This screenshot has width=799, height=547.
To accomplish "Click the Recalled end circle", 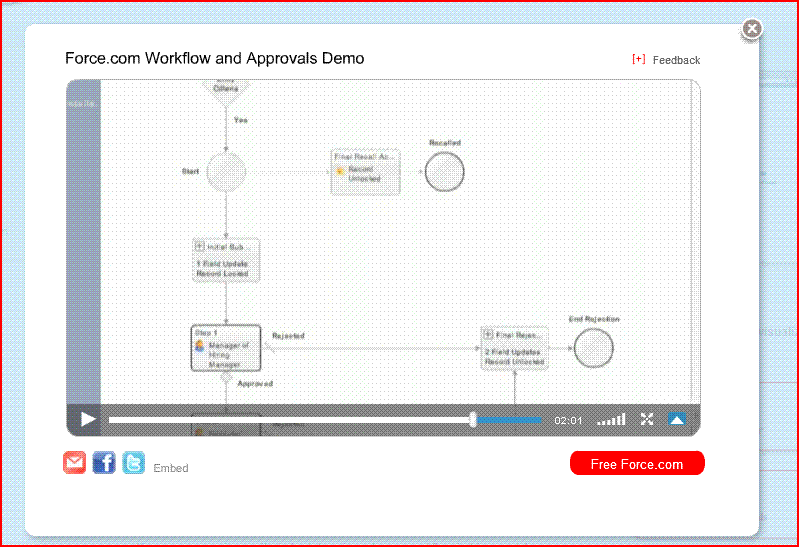I will (444, 172).
